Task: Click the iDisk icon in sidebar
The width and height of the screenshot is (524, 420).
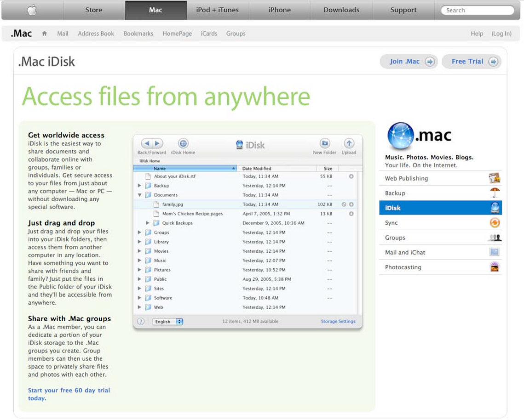Action: (495, 208)
